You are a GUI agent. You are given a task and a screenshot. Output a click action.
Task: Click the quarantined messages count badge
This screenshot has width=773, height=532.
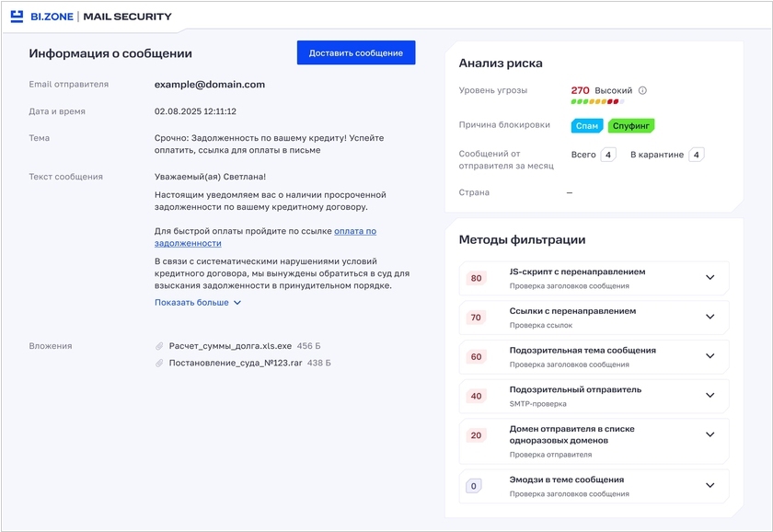coord(696,155)
